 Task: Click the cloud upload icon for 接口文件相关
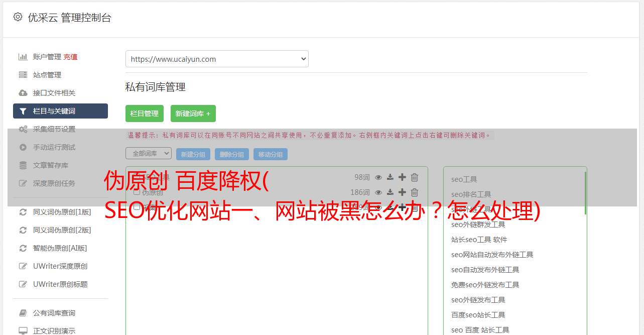(x=23, y=93)
